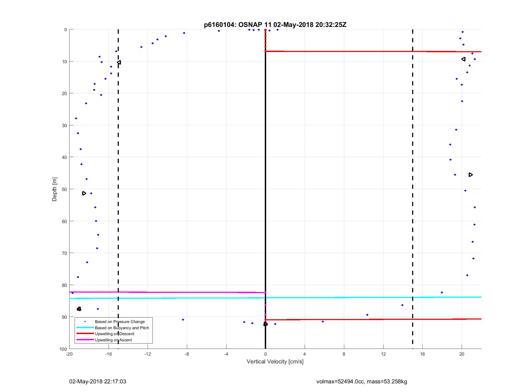Click the blue dot sample in the legend
The height and width of the screenshot is (392, 532).
pos(85,322)
